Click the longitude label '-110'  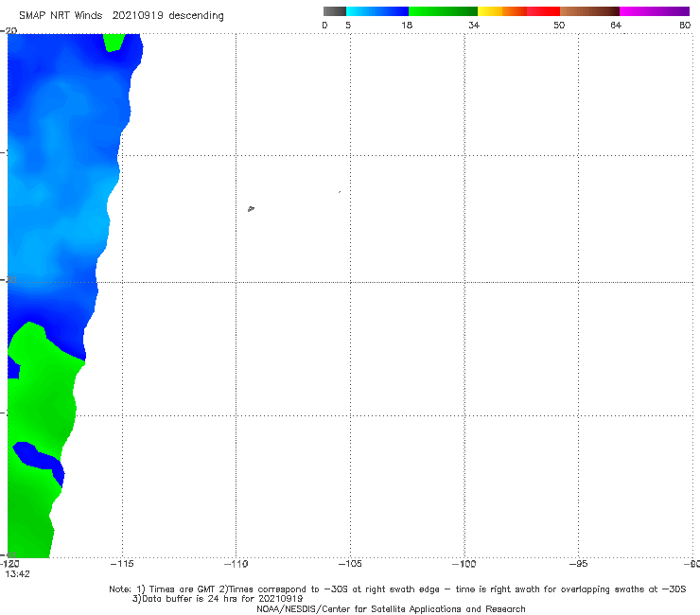[236, 564]
